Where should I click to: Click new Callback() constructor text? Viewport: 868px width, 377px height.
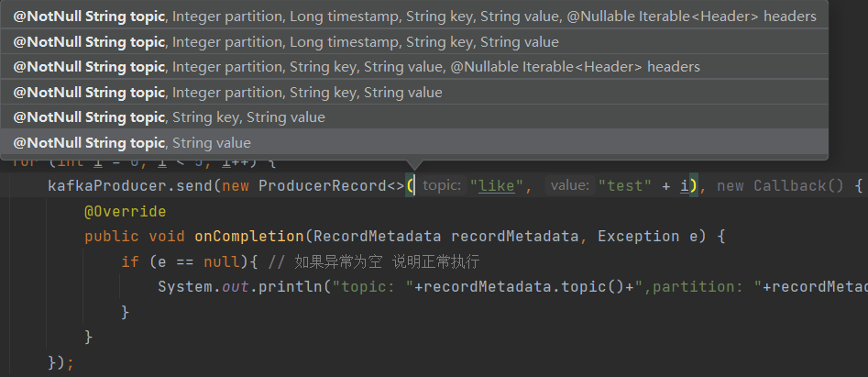[x=781, y=186]
